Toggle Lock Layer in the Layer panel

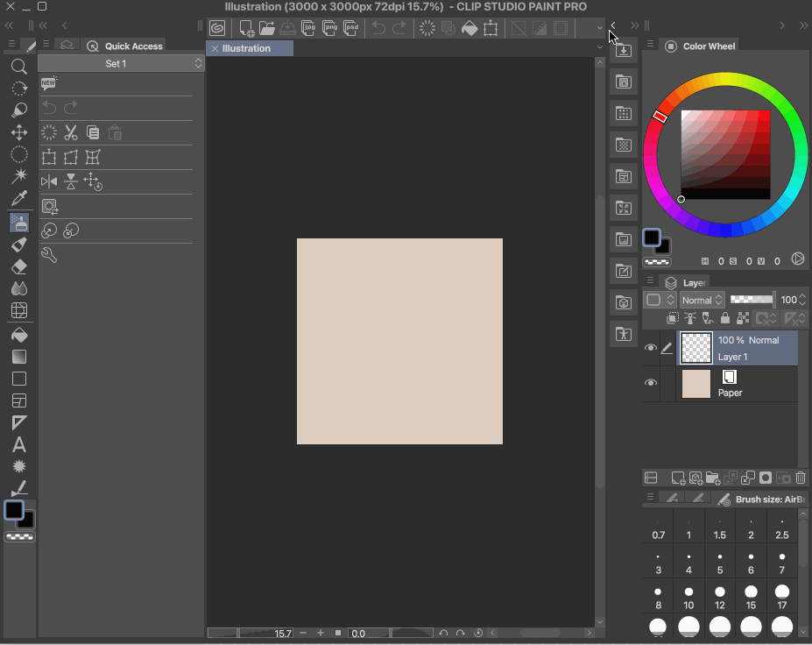pyautogui.click(x=724, y=319)
